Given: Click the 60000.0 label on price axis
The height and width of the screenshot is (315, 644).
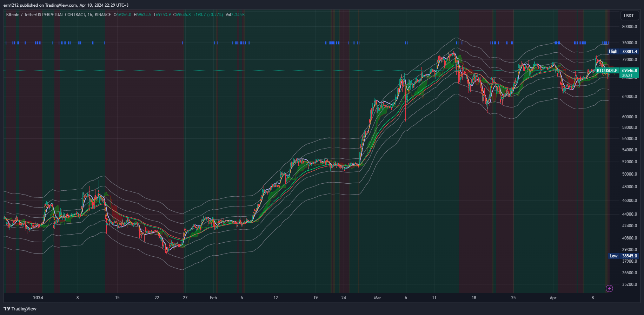Looking at the screenshot, I should (x=629, y=117).
